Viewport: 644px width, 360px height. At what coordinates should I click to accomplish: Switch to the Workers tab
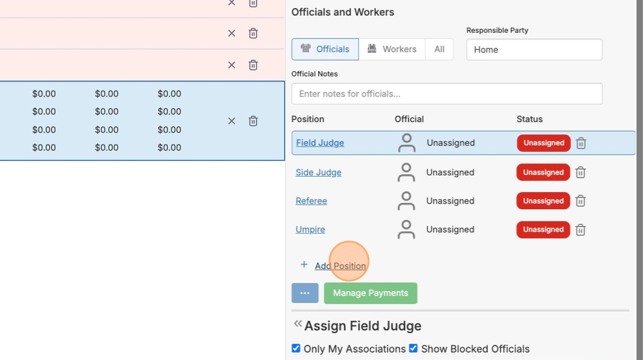coord(392,49)
